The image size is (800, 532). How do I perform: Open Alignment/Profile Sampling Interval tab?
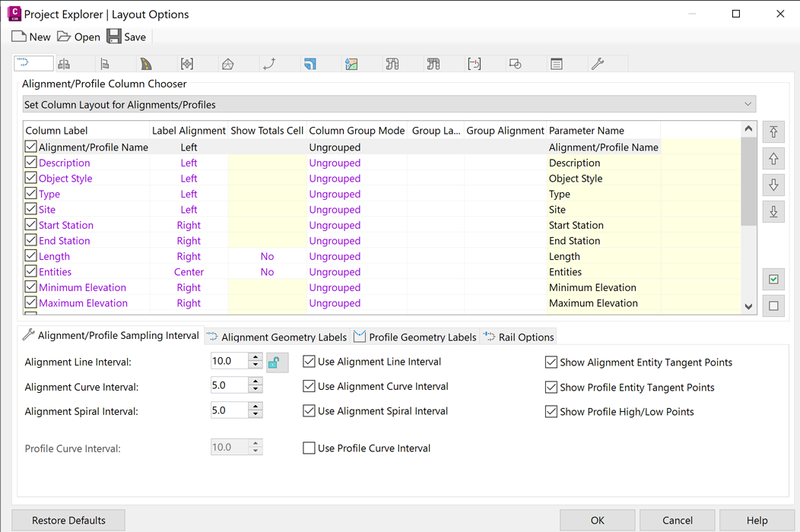pyautogui.click(x=111, y=335)
